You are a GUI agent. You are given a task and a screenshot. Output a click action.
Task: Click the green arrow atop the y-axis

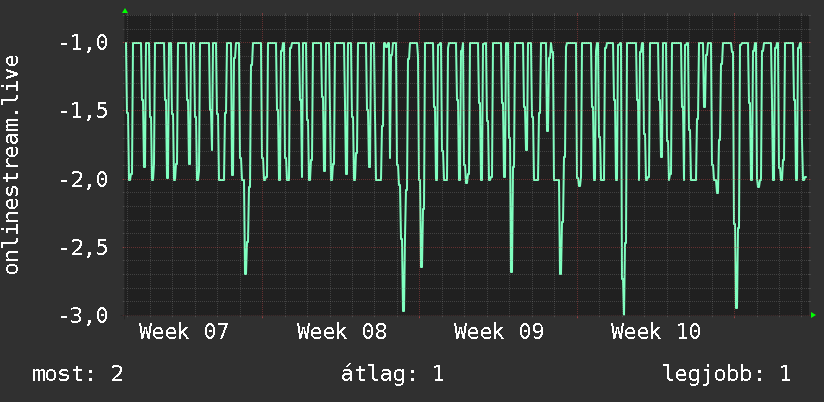click(x=125, y=11)
